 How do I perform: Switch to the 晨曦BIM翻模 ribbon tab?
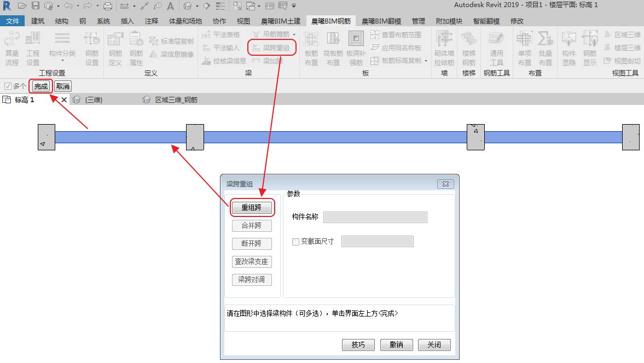[381, 21]
